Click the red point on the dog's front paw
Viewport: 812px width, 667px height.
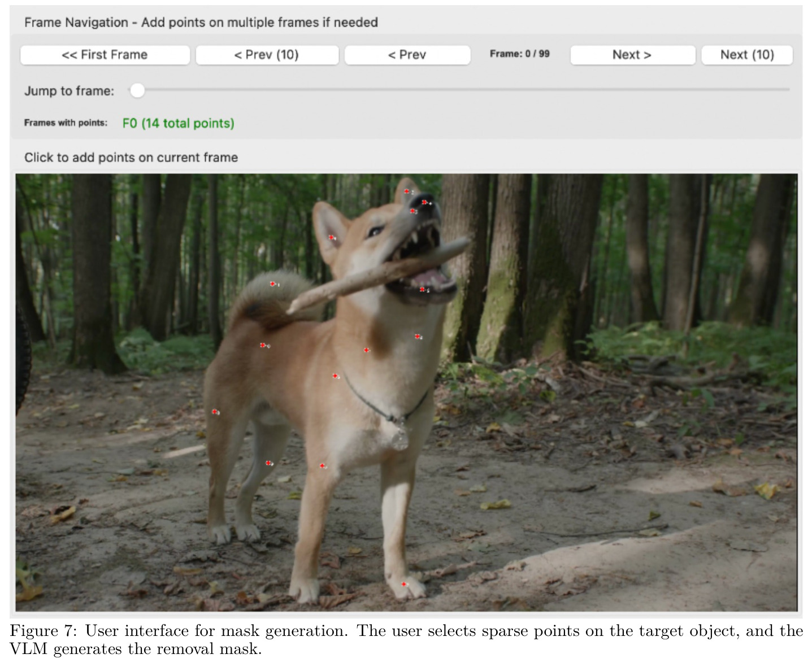point(403,584)
